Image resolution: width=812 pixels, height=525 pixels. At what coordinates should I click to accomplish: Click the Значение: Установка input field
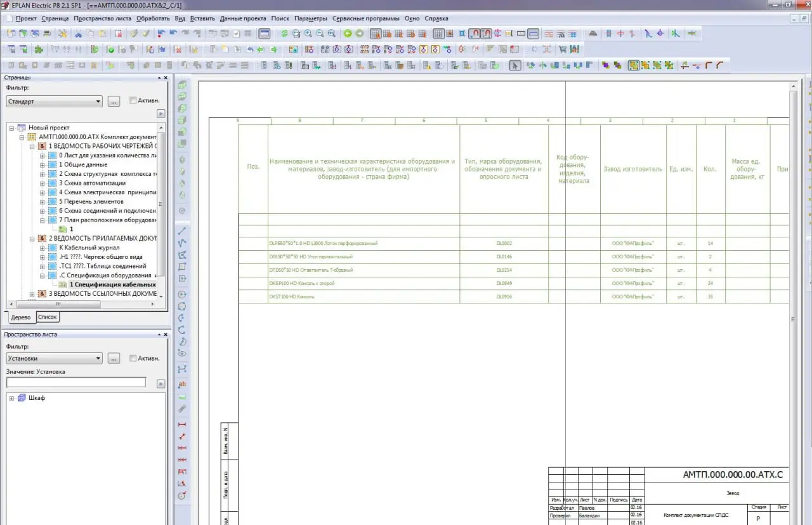pos(76,383)
